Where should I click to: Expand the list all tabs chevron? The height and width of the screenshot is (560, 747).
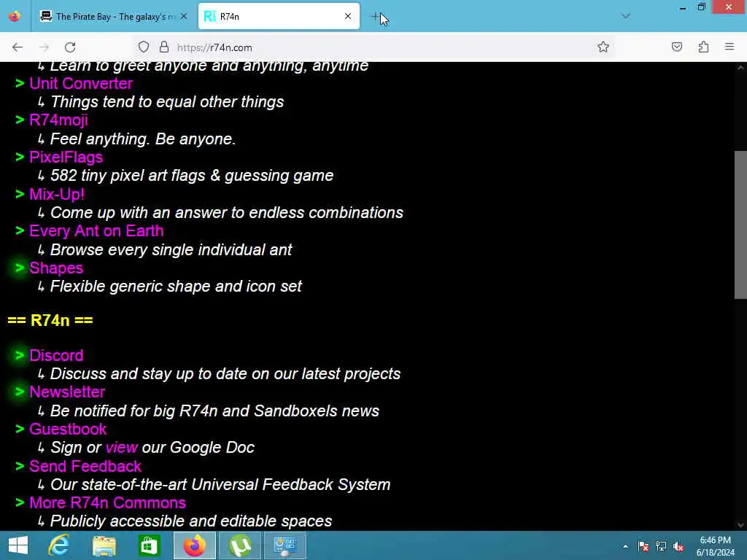click(626, 16)
